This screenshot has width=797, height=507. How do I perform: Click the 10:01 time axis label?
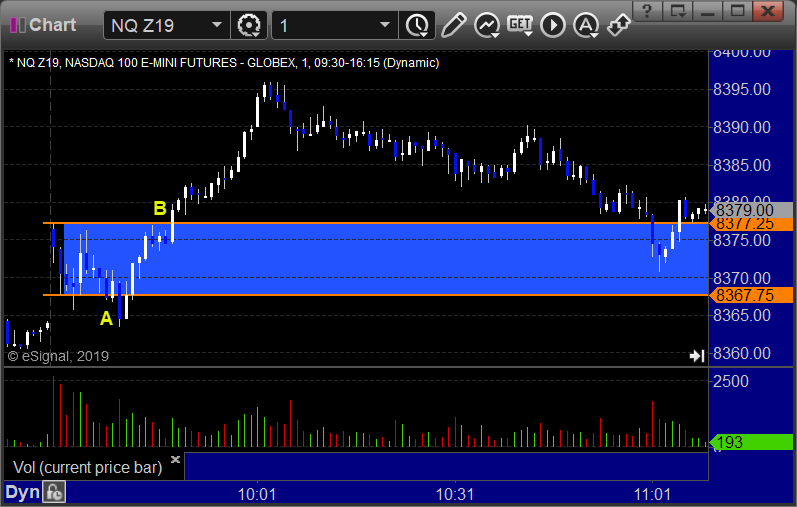point(257,494)
